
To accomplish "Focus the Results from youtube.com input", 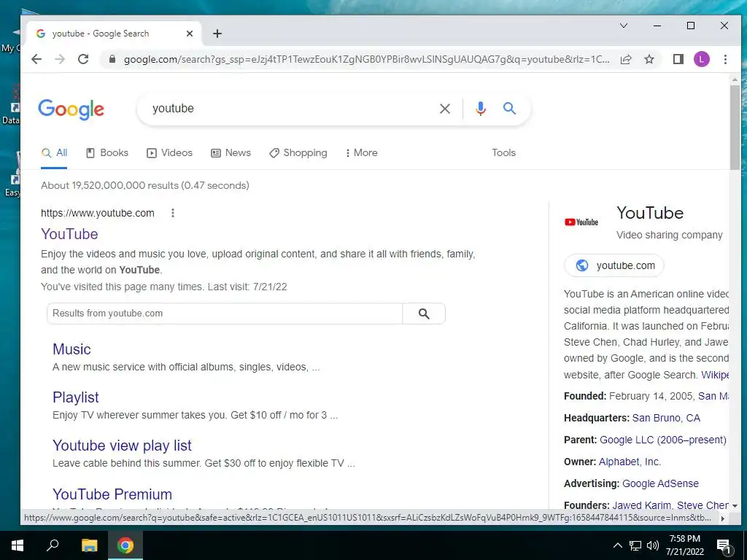I will pos(225,314).
